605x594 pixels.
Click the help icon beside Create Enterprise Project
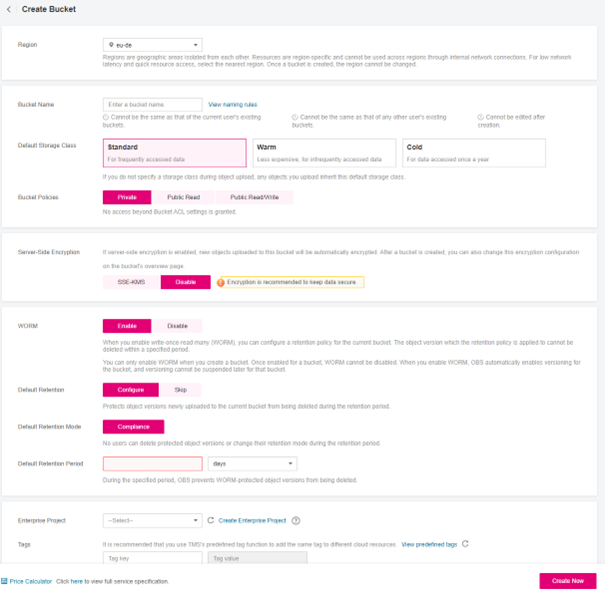296,521
